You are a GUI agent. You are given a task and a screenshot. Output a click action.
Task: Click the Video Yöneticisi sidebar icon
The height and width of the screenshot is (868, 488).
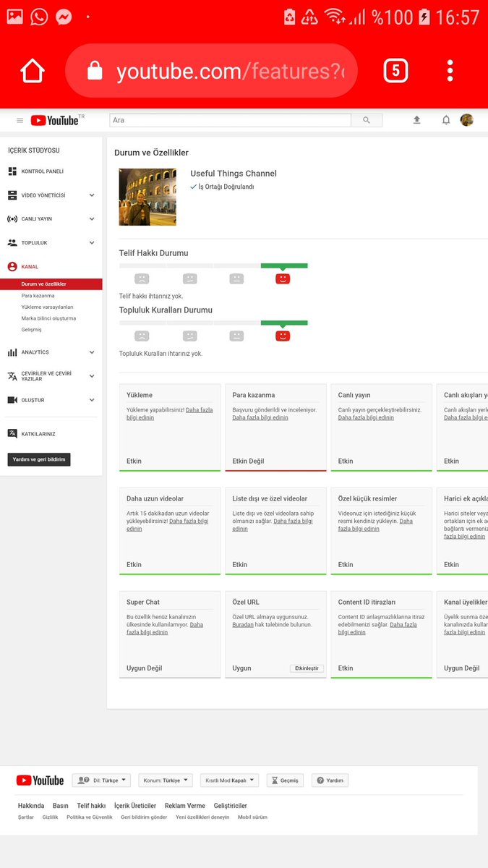pos(12,195)
